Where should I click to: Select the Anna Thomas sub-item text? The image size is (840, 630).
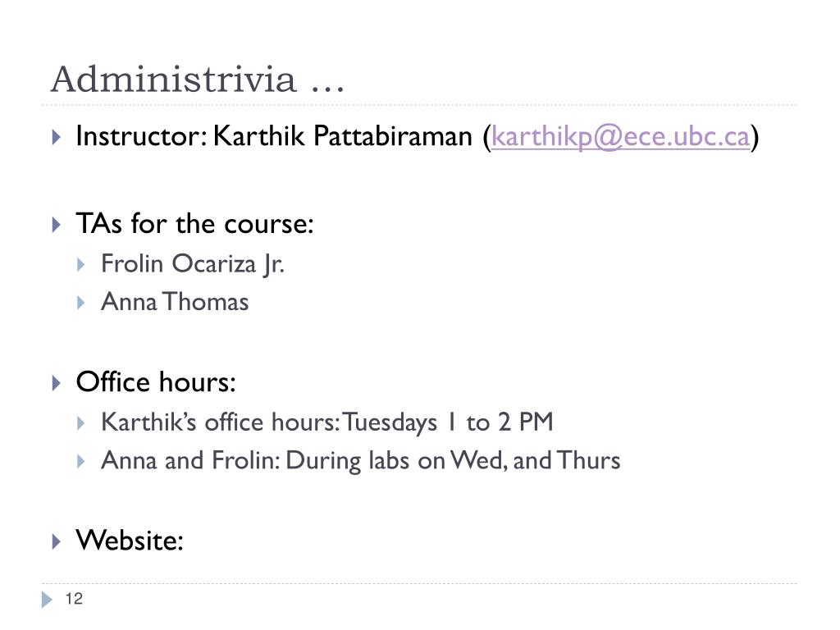pos(175,302)
